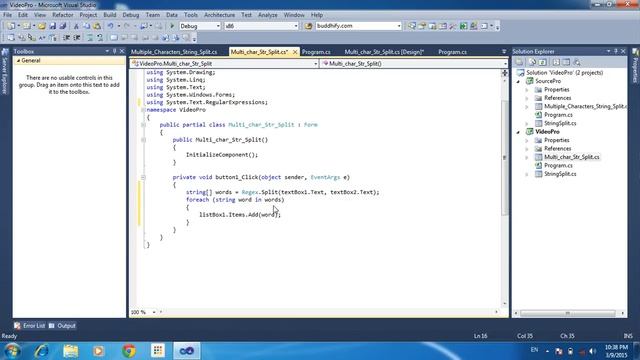The width and height of the screenshot is (640, 360).
Task: Click the New Project toolbar icon
Action: [x=11, y=26]
